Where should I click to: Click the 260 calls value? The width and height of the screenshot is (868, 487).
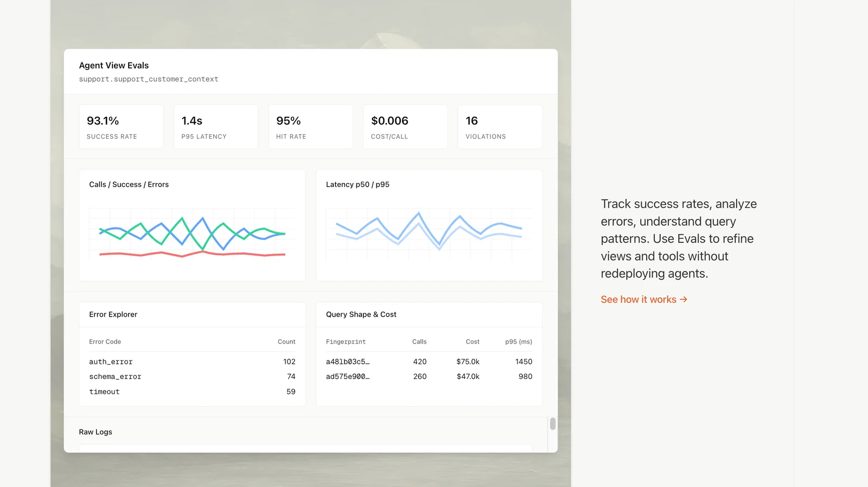(420, 376)
